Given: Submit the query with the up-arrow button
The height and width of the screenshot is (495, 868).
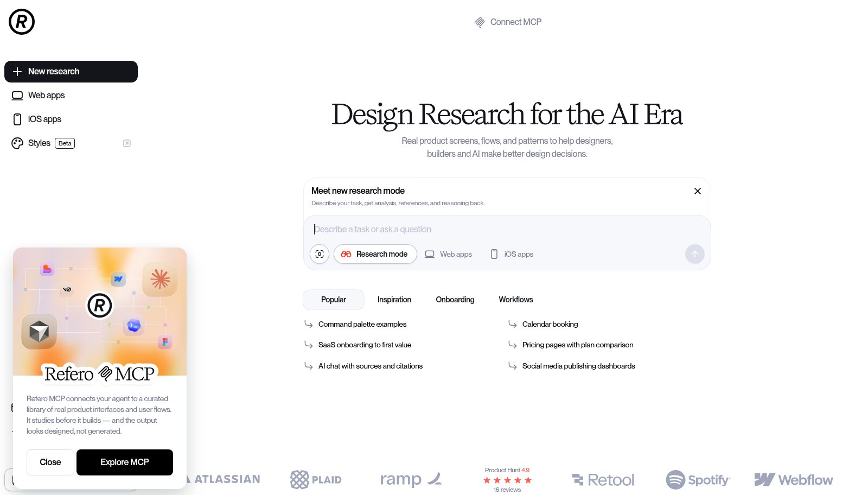Looking at the screenshot, I should (x=695, y=254).
